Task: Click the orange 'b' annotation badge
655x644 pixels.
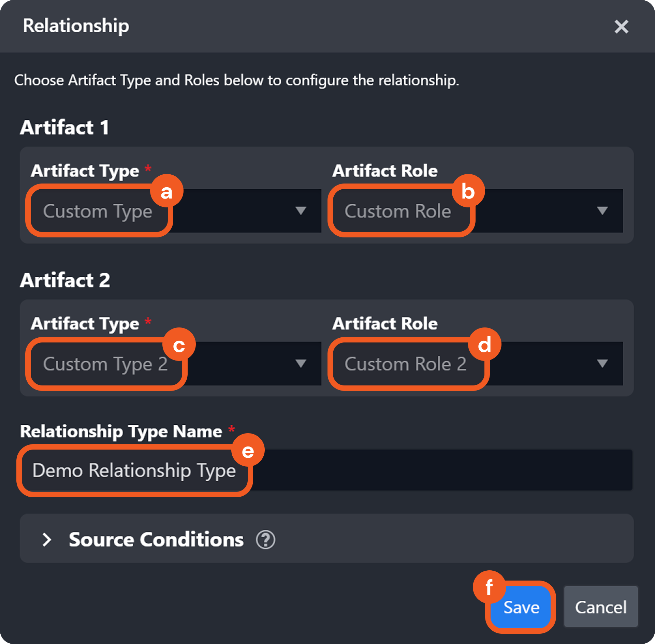Action: tap(468, 191)
